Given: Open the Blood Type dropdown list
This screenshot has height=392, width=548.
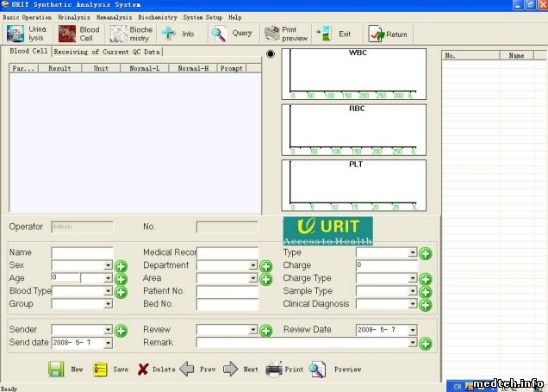Looking at the screenshot, I should pyautogui.click(x=108, y=292).
